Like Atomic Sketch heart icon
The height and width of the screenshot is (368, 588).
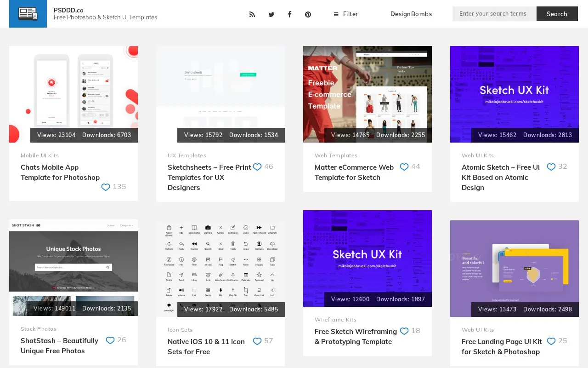(x=551, y=167)
